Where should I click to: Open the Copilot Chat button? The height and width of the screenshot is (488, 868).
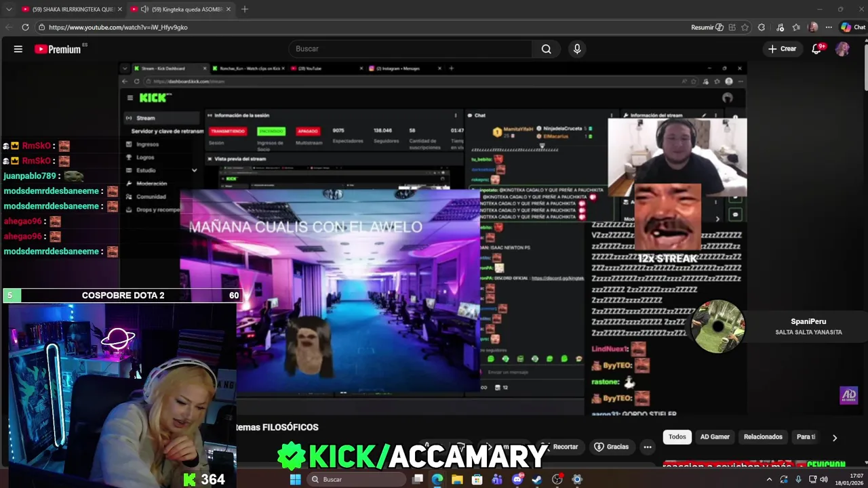click(853, 27)
